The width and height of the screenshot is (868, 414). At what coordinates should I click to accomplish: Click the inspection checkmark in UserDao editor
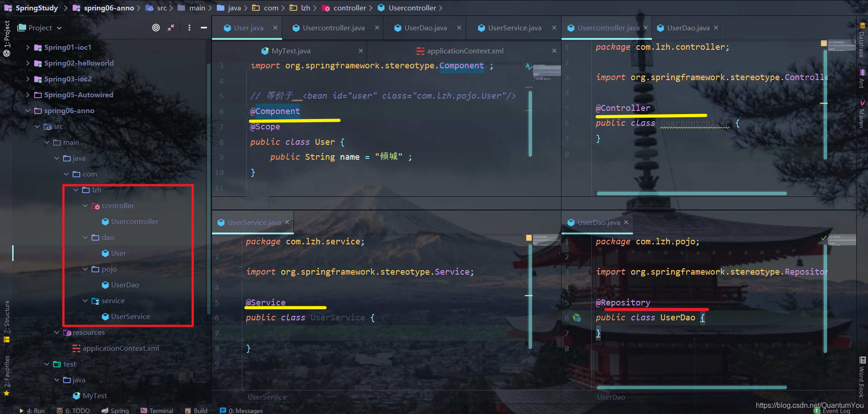click(x=824, y=238)
